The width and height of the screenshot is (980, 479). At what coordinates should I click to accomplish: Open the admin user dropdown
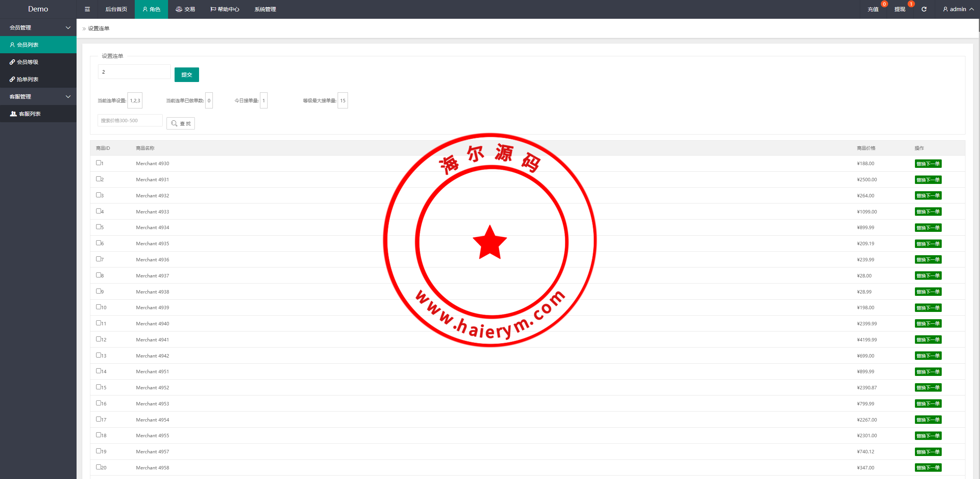coord(958,9)
